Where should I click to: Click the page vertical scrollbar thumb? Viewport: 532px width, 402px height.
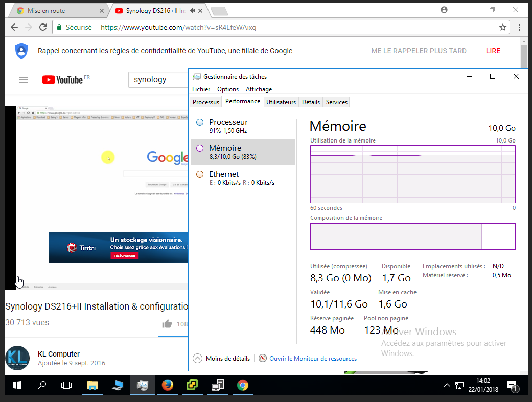(524, 56)
